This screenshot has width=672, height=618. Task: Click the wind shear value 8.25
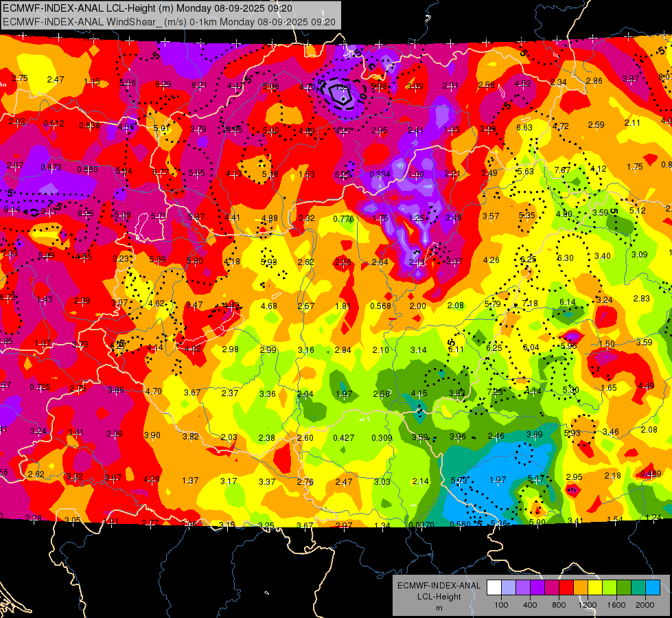(x=86, y=213)
